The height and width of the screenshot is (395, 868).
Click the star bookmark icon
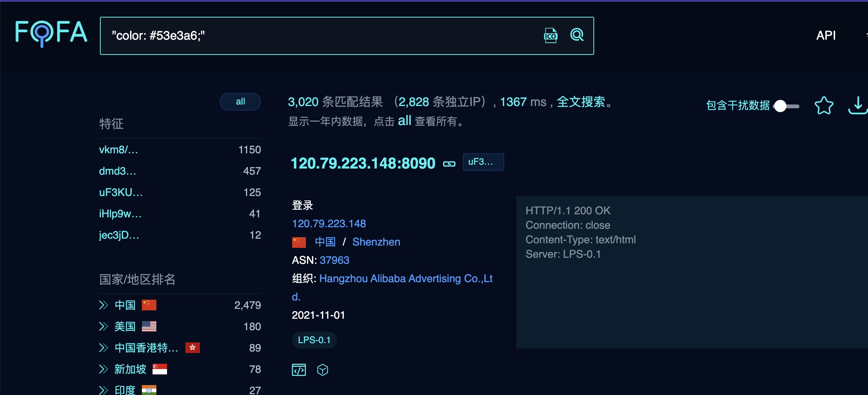pyautogui.click(x=824, y=106)
